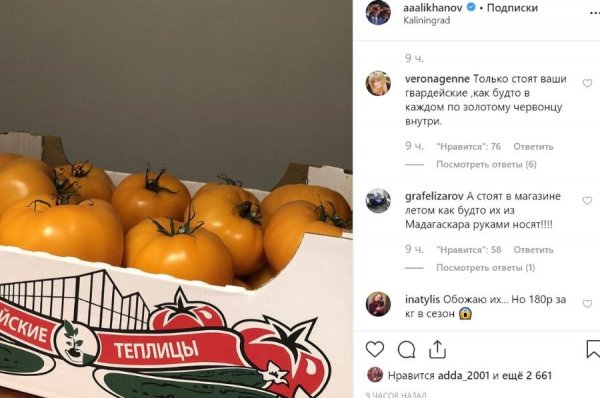Screen dimensions: 600x398
Task: Open more options ellipsis menu
Action: [x=595, y=13]
